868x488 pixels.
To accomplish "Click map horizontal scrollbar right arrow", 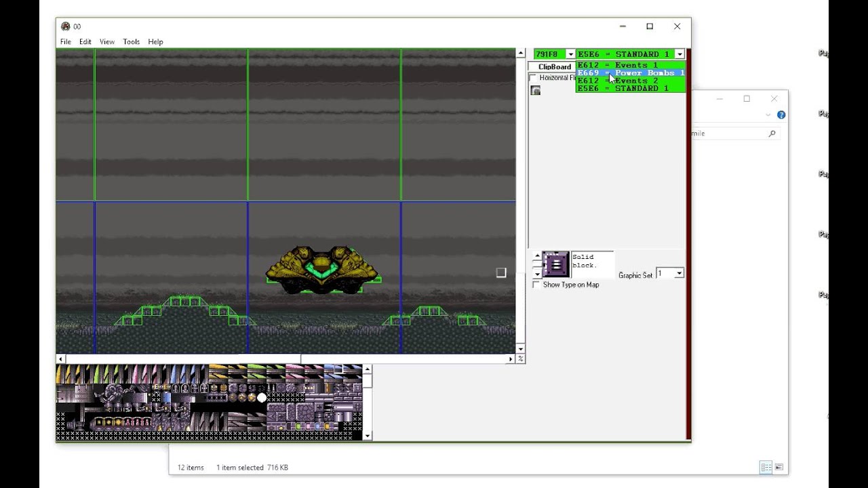I will tap(511, 359).
